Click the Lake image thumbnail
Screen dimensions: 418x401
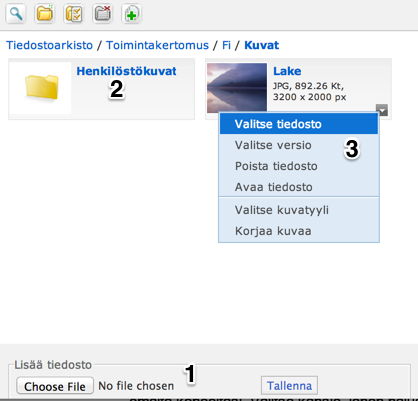237,88
